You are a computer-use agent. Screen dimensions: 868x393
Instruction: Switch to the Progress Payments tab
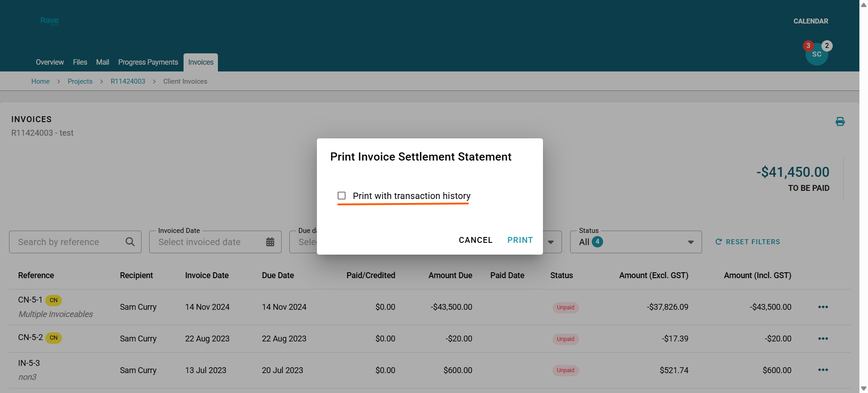pos(148,62)
